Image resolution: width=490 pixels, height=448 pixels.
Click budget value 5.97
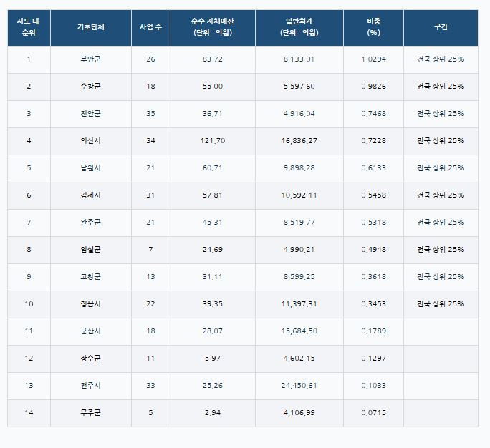click(x=213, y=358)
